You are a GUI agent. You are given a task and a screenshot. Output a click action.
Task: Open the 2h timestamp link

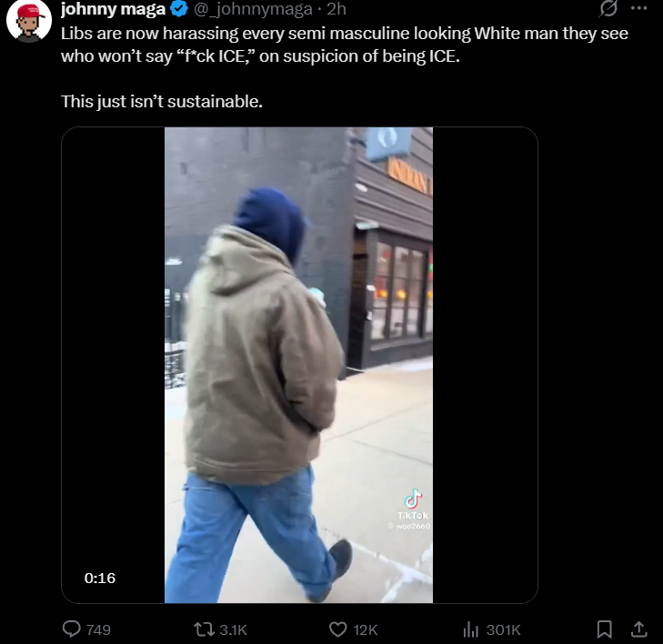click(x=337, y=9)
